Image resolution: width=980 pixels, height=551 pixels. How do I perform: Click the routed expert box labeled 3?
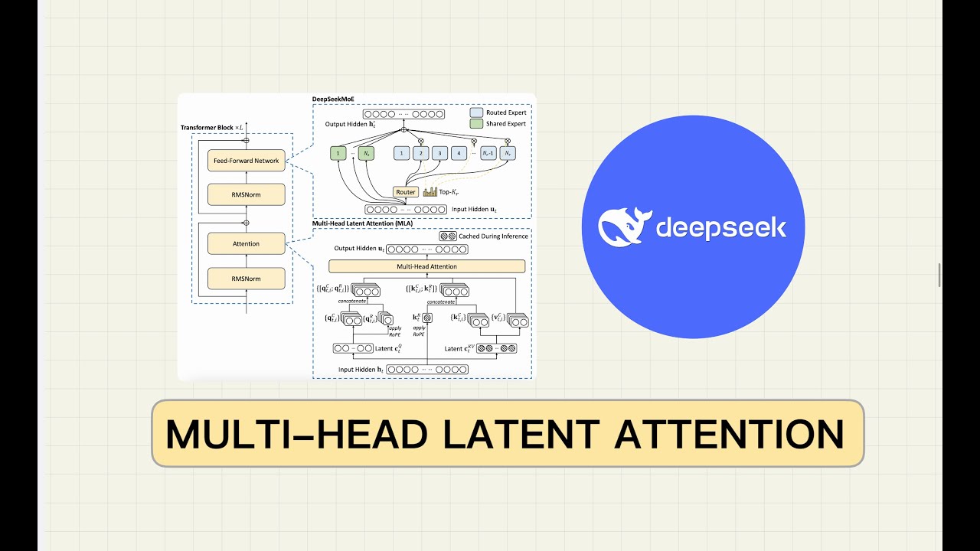coord(439,153)
